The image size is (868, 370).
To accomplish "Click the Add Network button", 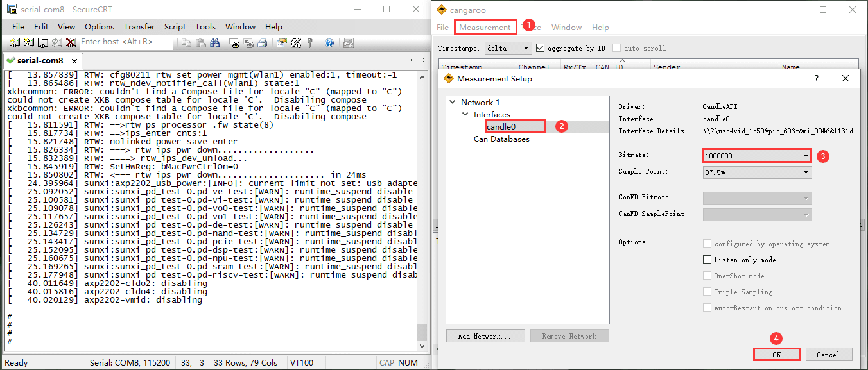I will pyautogui.click(x=485, y=336).
